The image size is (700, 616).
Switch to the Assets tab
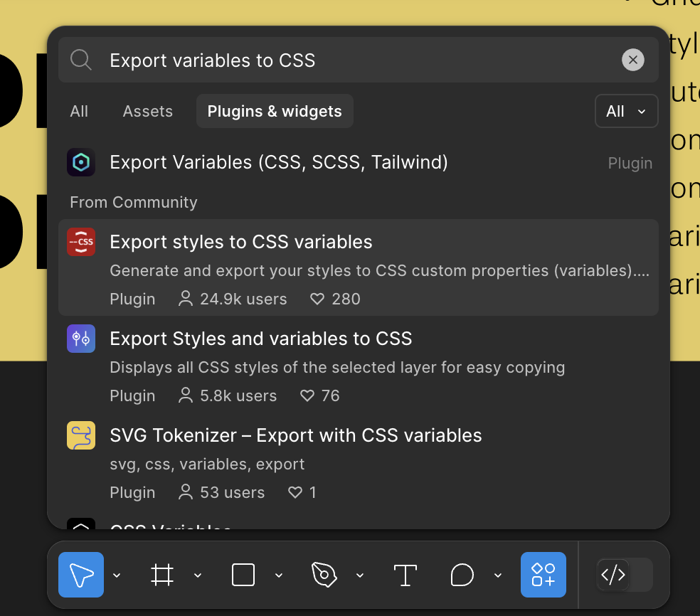(147, 112)
